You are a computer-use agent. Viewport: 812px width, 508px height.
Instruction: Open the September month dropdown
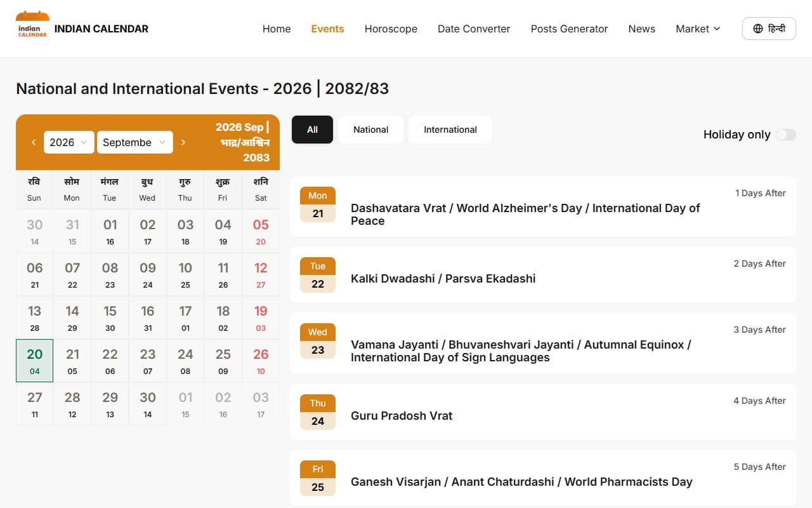tap(135, 142)
